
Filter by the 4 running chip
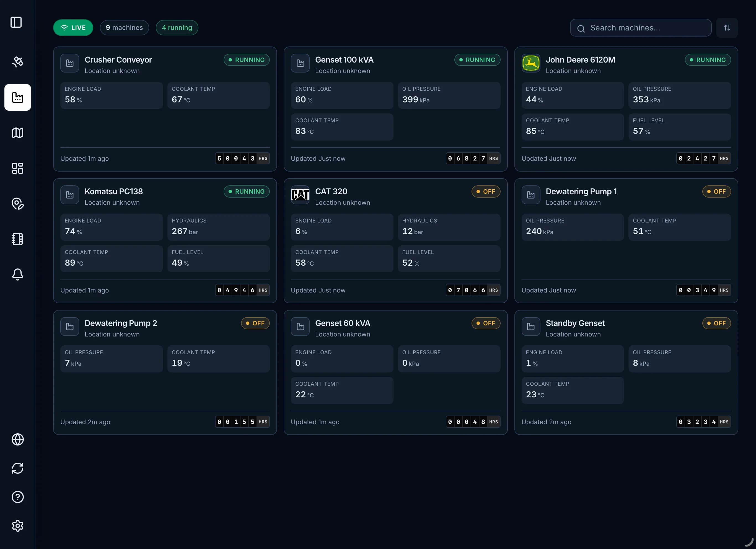pos(177,28)
